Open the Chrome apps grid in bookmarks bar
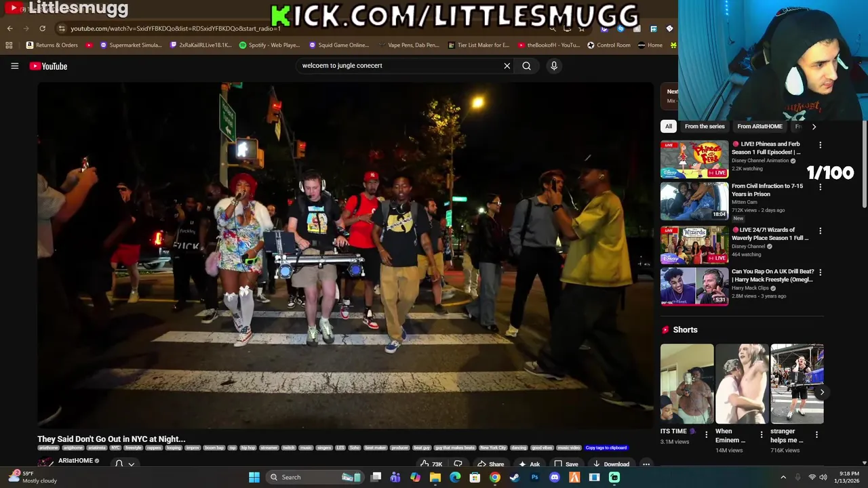The height and width of the screenshot is (488, 868). point(9,45)
